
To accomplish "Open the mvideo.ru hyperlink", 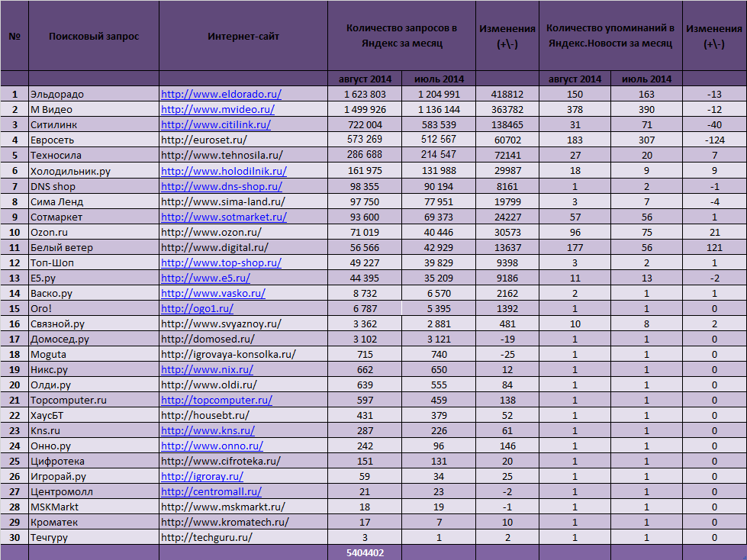I will (x=217, y=109).
